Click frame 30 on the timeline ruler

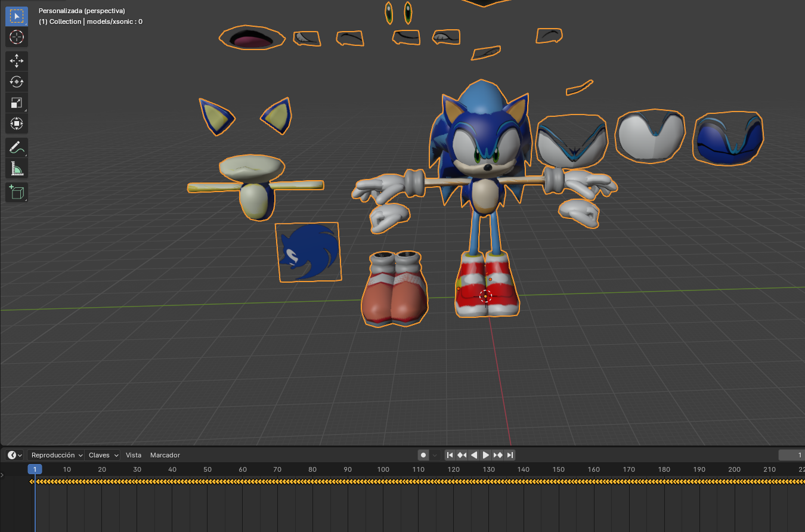tap(137, 469)
